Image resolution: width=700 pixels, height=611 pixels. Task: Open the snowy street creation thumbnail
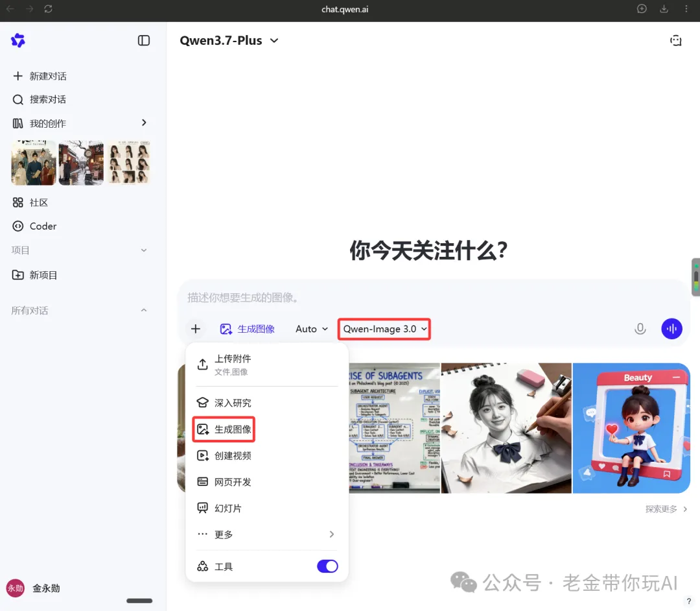click(81, 163)
